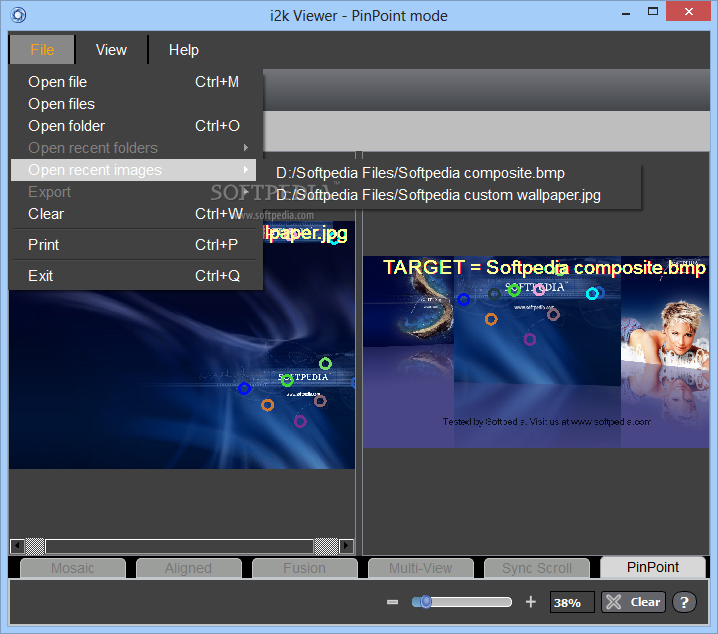
Task: Expand Open recent images submenu
Action: (133, 170)
